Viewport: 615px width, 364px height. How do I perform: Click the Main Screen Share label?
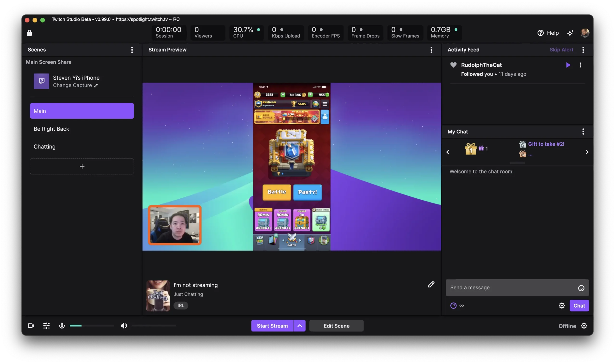[49, 62]
